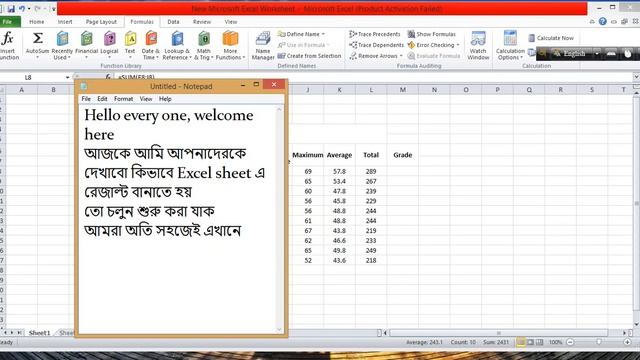Switch to Page Layout view in status bar
The image size is (640, 360).
(x=530, y=342)
